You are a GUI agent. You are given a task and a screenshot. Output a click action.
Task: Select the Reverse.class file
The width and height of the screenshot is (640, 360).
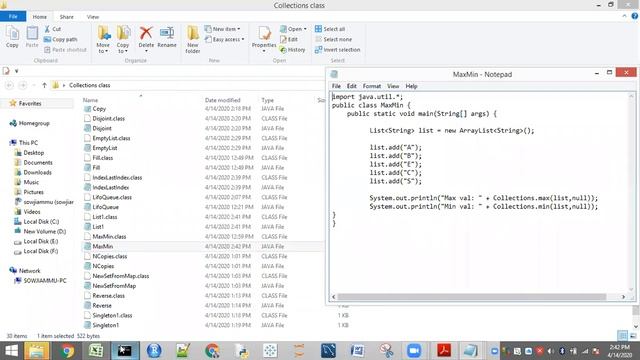click(x=108, y=296)
